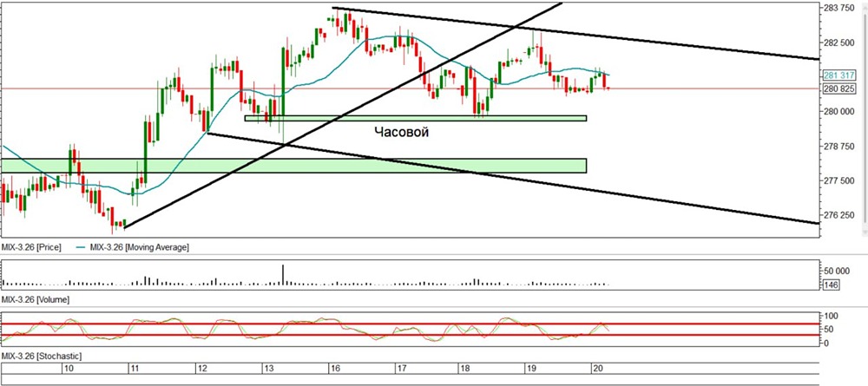Click date 12 on the time axis
This screenshot has height=386, width=868.
[202, 368]
